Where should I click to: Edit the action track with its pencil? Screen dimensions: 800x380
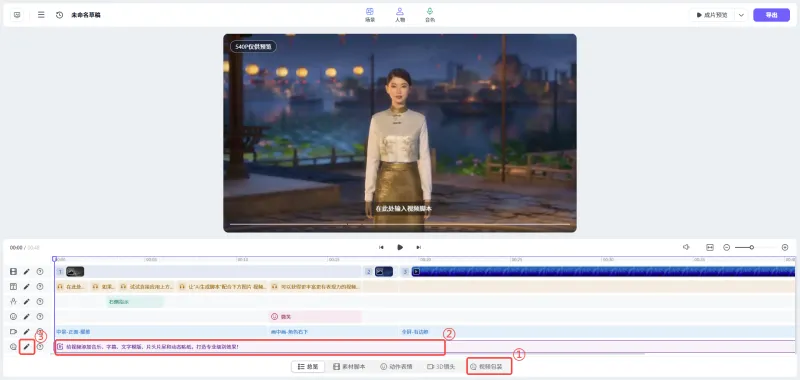pyautogui.click(x=27, y=301)
